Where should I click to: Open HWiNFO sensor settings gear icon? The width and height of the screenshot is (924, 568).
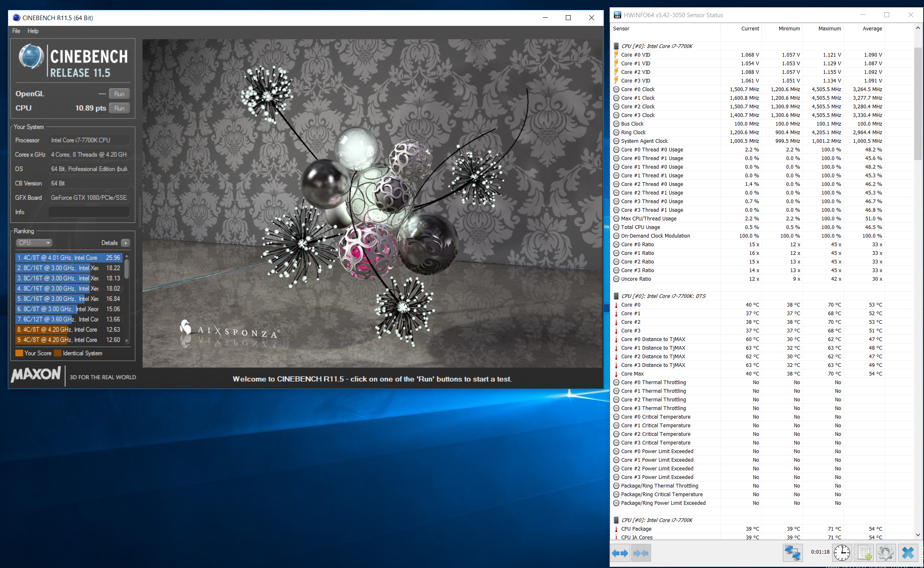pos(885,553)
